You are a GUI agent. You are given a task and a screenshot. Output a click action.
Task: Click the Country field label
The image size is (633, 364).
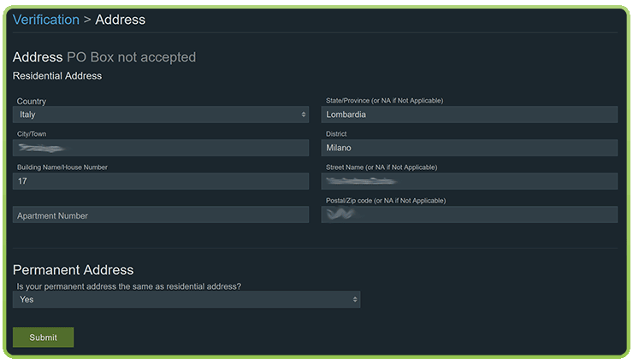point(32,101)
